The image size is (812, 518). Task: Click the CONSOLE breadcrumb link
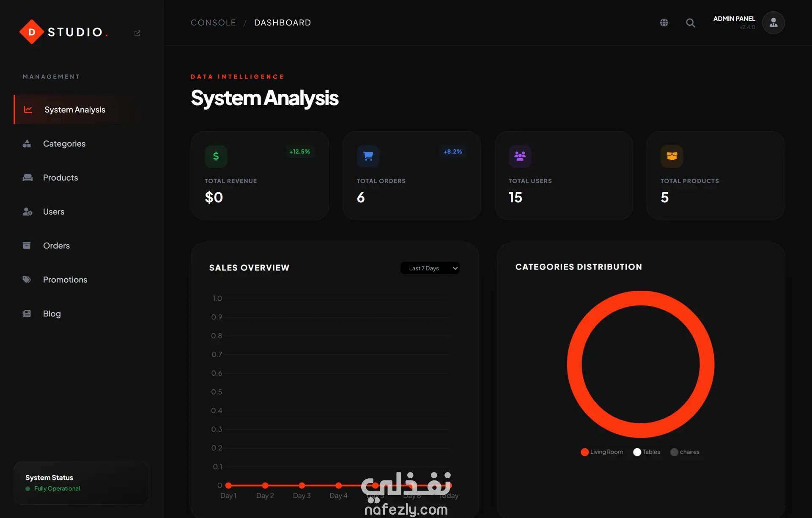point(213,23)
